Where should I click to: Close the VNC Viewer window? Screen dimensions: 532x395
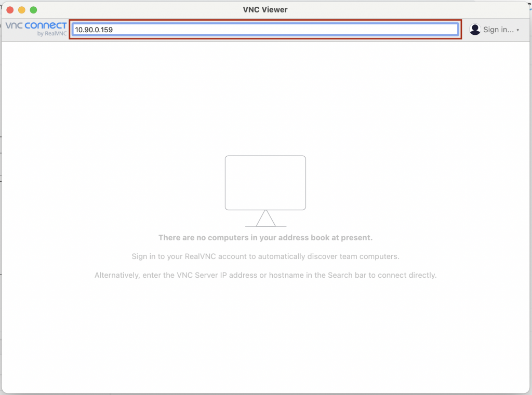point(10,10)
